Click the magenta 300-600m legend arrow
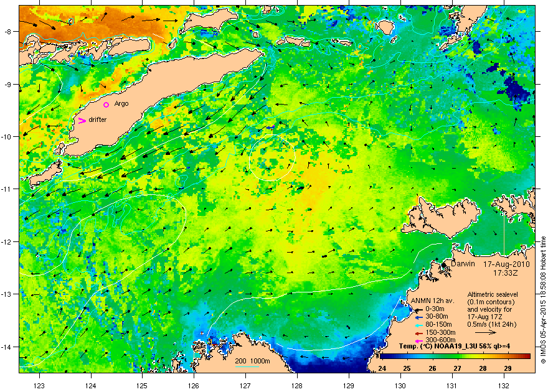This screenshot has width=548, height=392. tap(419, 341)
